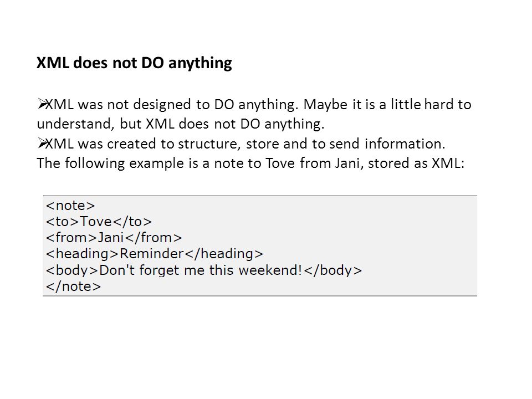This screenshot has height=399, width=532.
Task: Click the word 'Jani' inside the code box
Action: (x=111, y=238)
